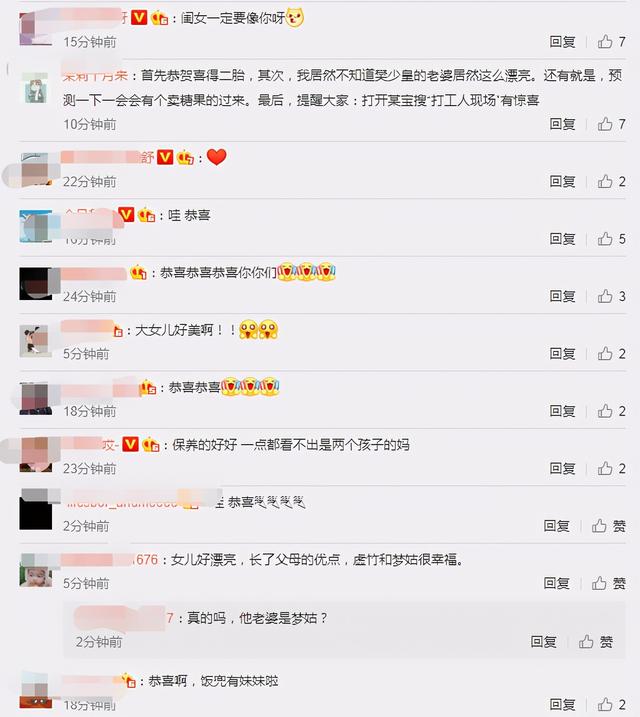Reply to the nested 真的吗 comment
The height and width of the screenshot is (717, 640).
point(544,642)
